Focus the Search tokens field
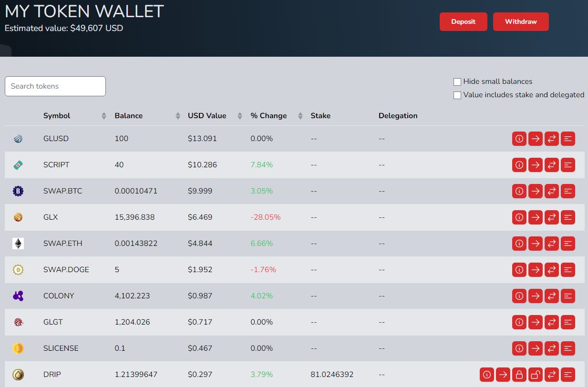Image resolution: width=588 pixels, height=387 pixels. coord(55,86)
